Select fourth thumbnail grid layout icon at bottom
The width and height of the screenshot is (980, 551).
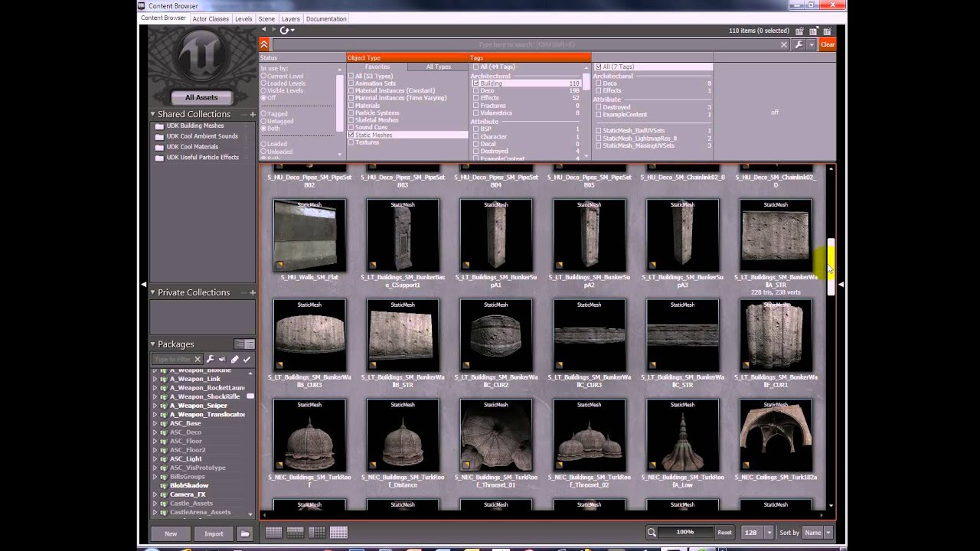[x=338, y=533]
